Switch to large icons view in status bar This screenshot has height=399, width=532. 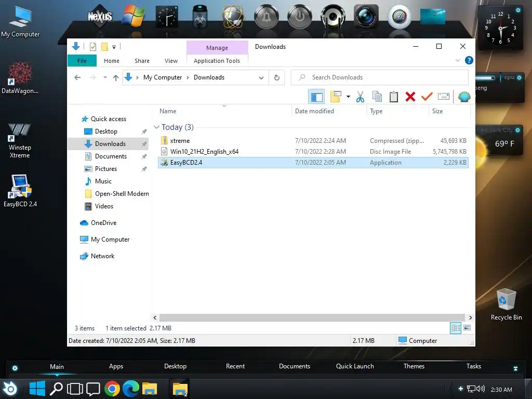(467, 328)
